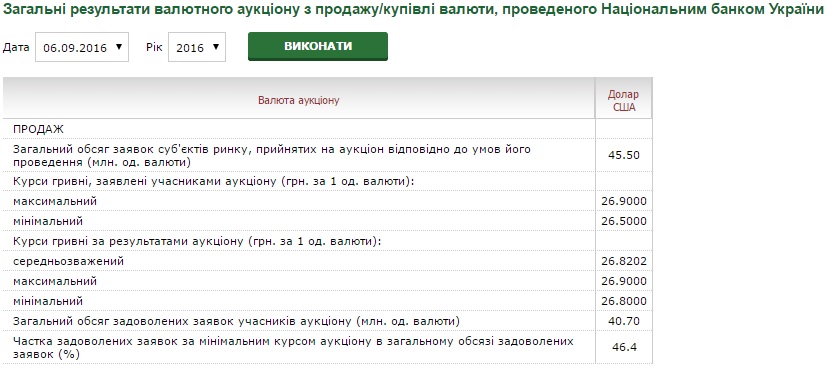Click the 46.4 percent share value
Viewport: 827px width, 374px height.
[x=624, y=348]
